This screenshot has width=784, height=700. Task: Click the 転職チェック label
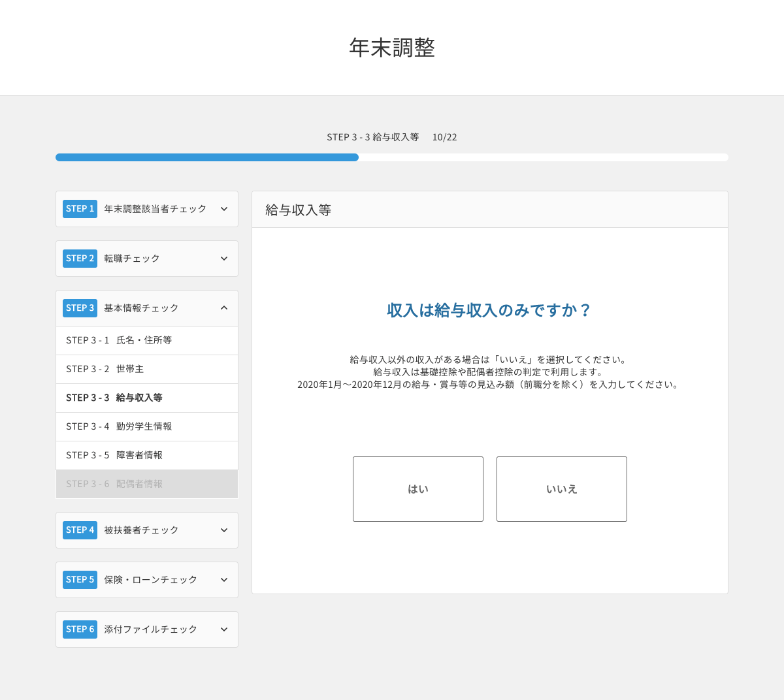point(132,259)
